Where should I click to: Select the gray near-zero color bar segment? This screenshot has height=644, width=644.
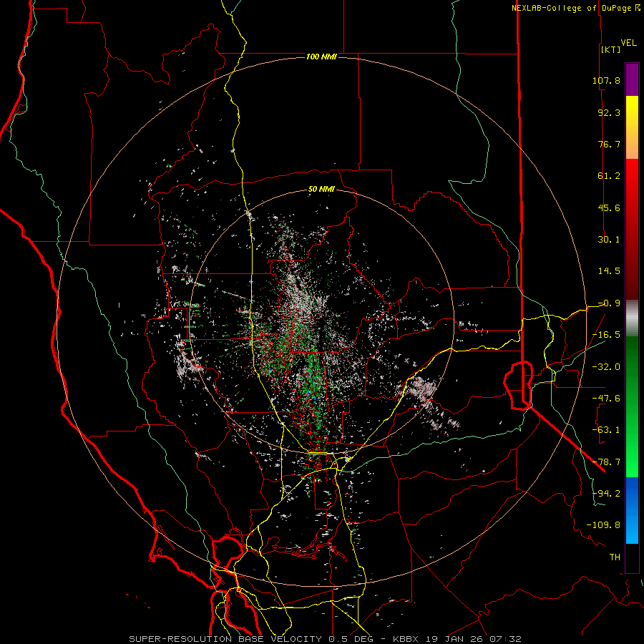click(632, 318)
